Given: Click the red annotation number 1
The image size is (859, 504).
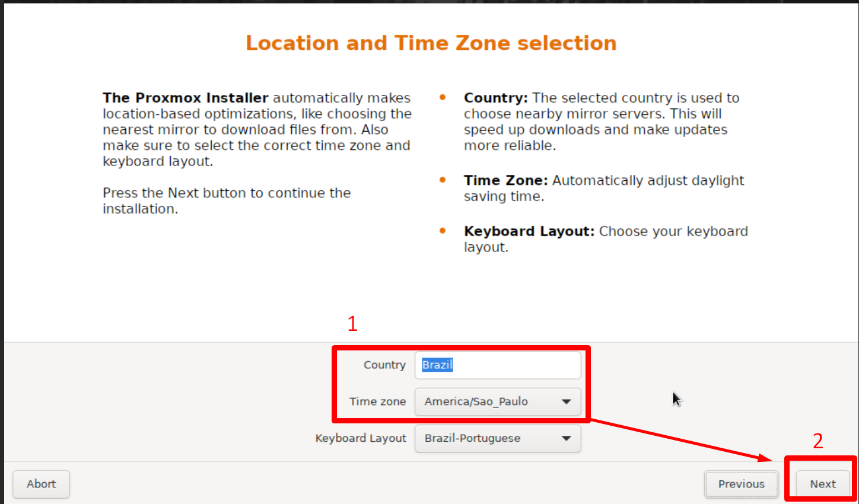Looking at the screenshot, I should pos(352,324).
